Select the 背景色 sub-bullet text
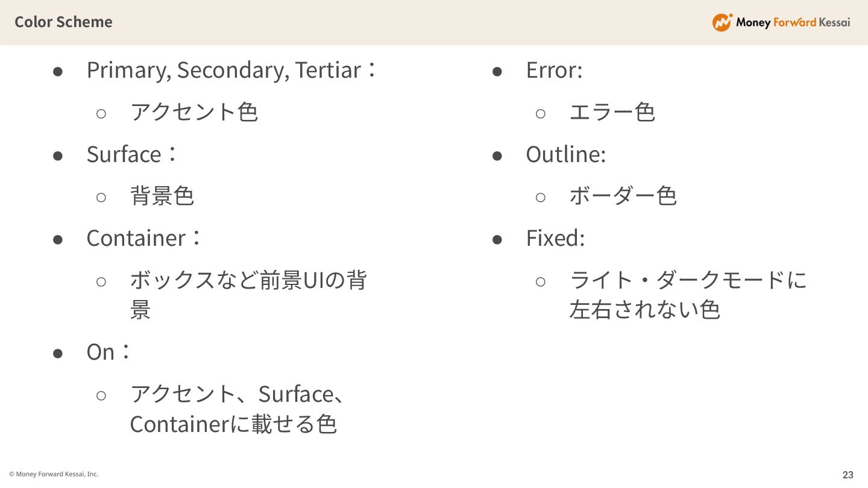The image size is (868, 488). [162, 196]
